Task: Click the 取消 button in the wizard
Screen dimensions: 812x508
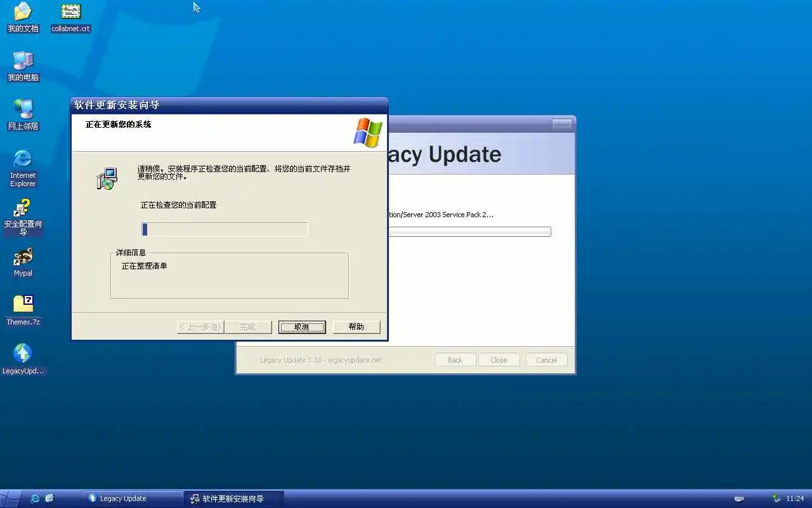Action: (302, 327)
